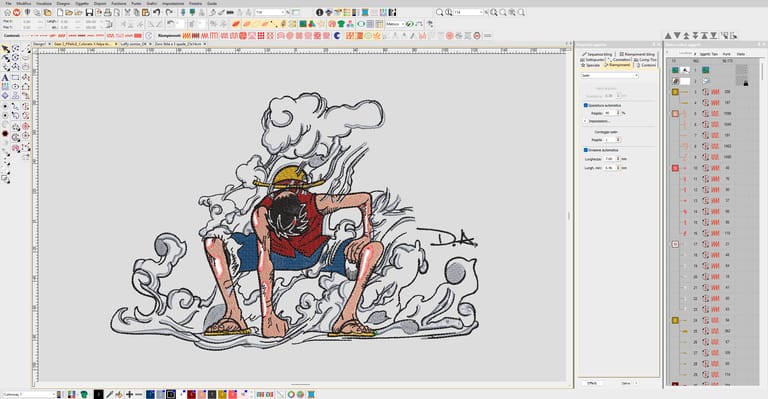This screenshot has width=768, height=399.
Task: Click the red Wilcom logo icon
Action: (16, 12)
